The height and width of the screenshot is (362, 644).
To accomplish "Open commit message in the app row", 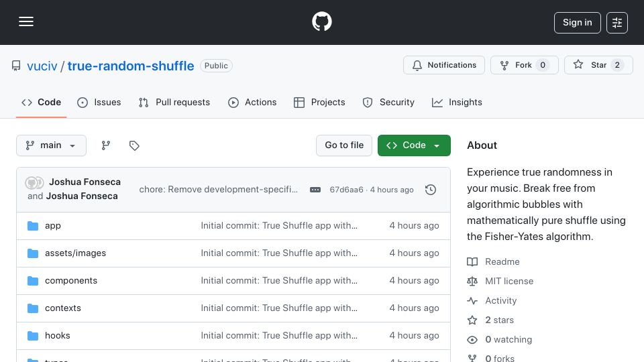I will (x=279, y=225).
